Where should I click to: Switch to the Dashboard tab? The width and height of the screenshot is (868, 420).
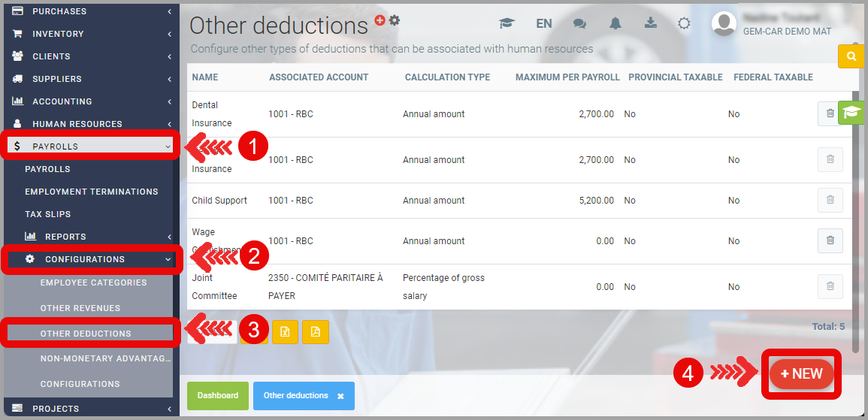(217, 395)
